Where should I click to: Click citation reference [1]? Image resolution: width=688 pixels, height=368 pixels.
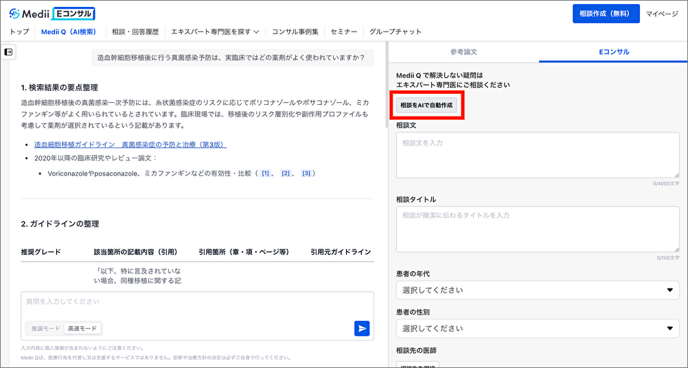point(265,173)
